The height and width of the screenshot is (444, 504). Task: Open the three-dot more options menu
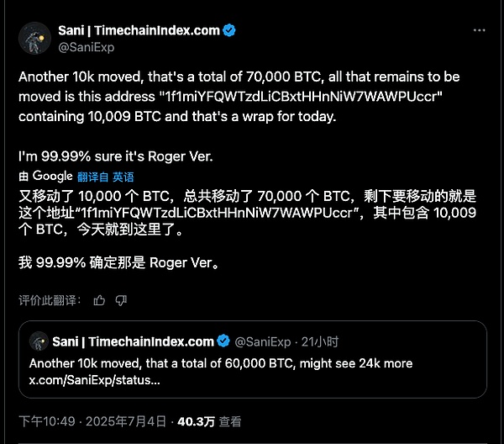click(479, 30)
